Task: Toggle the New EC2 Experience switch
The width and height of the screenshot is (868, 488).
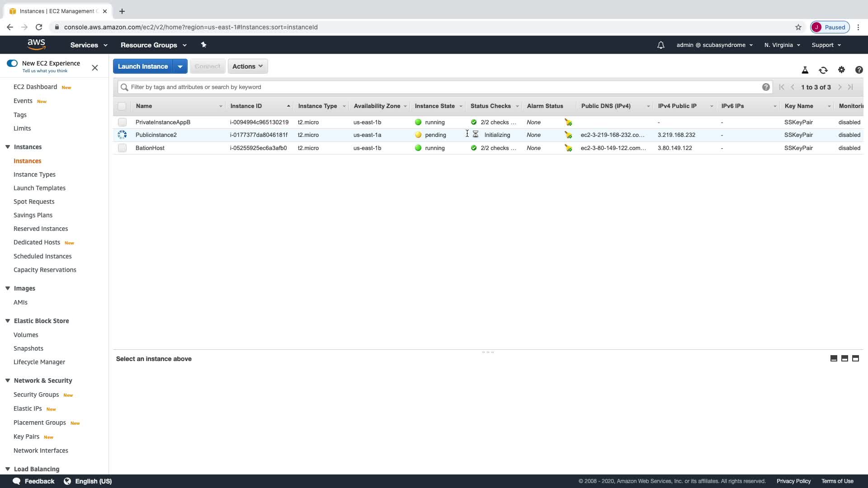Action: click(x=12, y=63)
